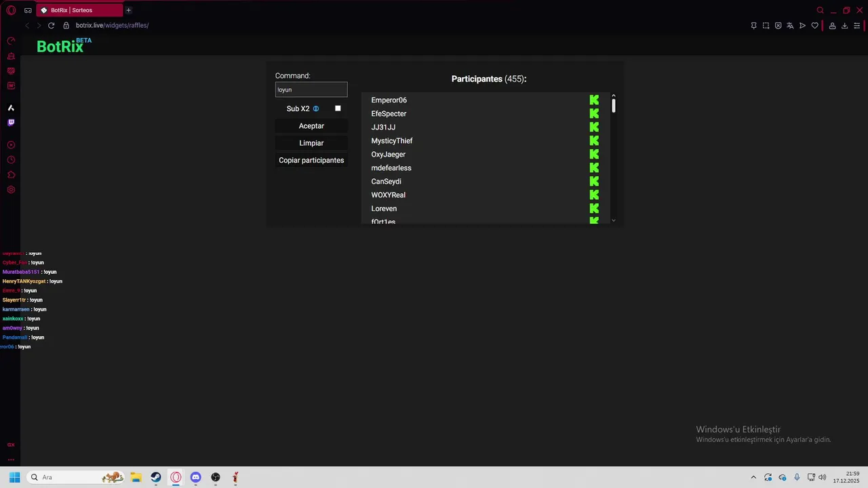The image size is (868, 488).
Task: Open a new tab with plus button
Action: coord(128,10)
